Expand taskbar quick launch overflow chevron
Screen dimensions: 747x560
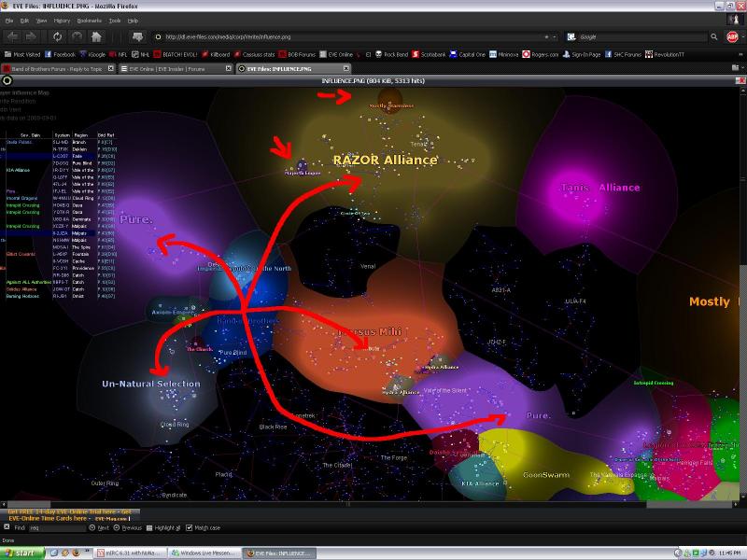click(x=89, y=553)
